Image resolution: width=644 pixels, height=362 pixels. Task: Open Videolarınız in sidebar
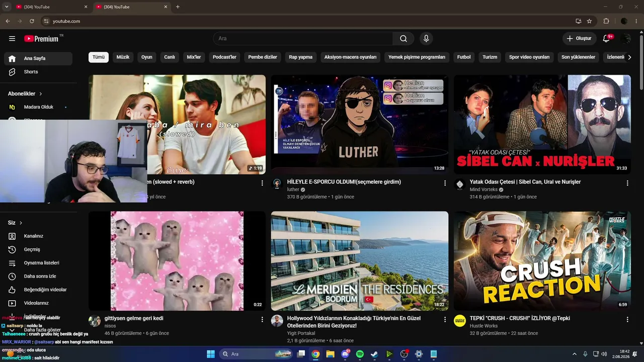[38, 303]
